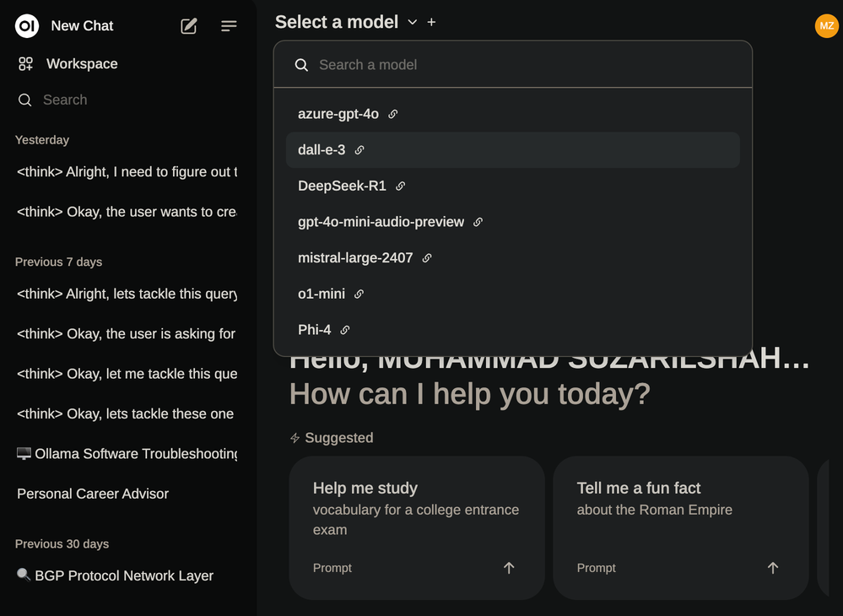Click the sidebar search magnifier icon
843x616 pixels.
[24, 100]
